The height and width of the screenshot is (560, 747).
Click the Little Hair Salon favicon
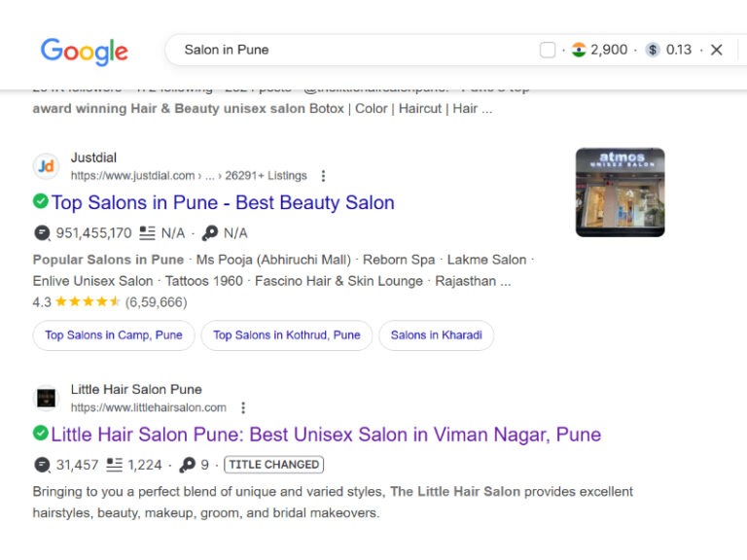click(47, 398)
